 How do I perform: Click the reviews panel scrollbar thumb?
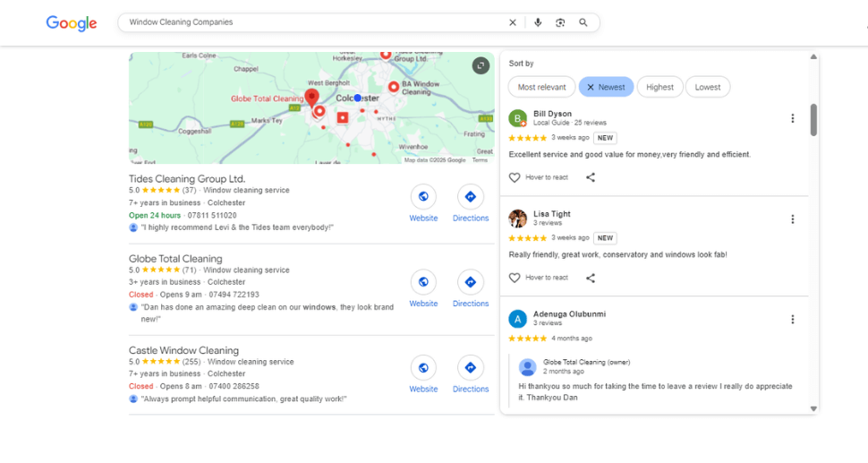(x=813, y=120)
